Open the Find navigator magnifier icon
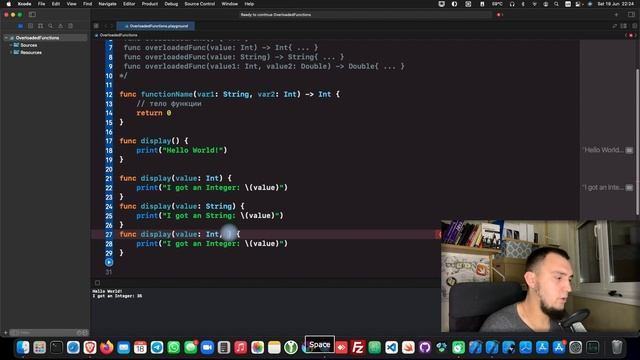This screenshot has height=360, width=640. pyautogui.click(x=51, y=26)
